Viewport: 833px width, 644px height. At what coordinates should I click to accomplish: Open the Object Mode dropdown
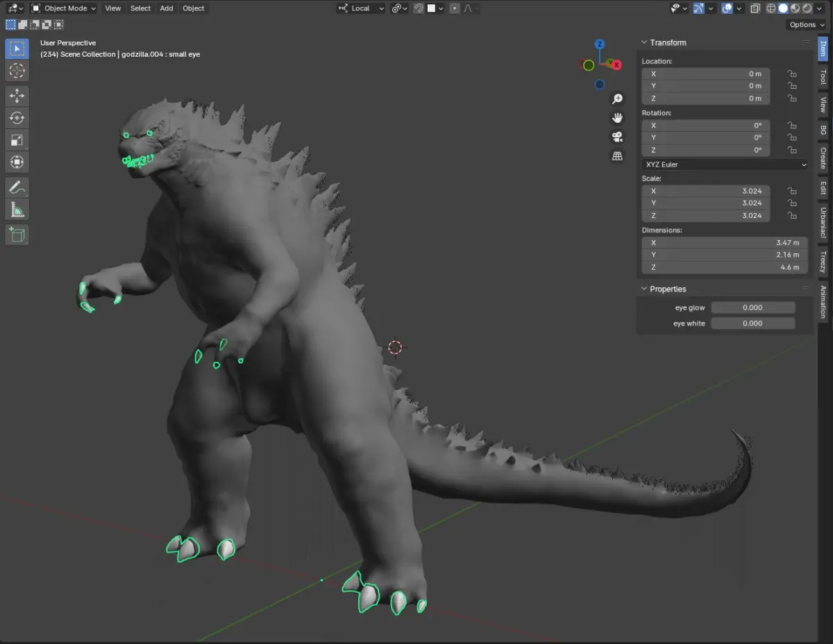pyautogui.click(x=64, y=8)
